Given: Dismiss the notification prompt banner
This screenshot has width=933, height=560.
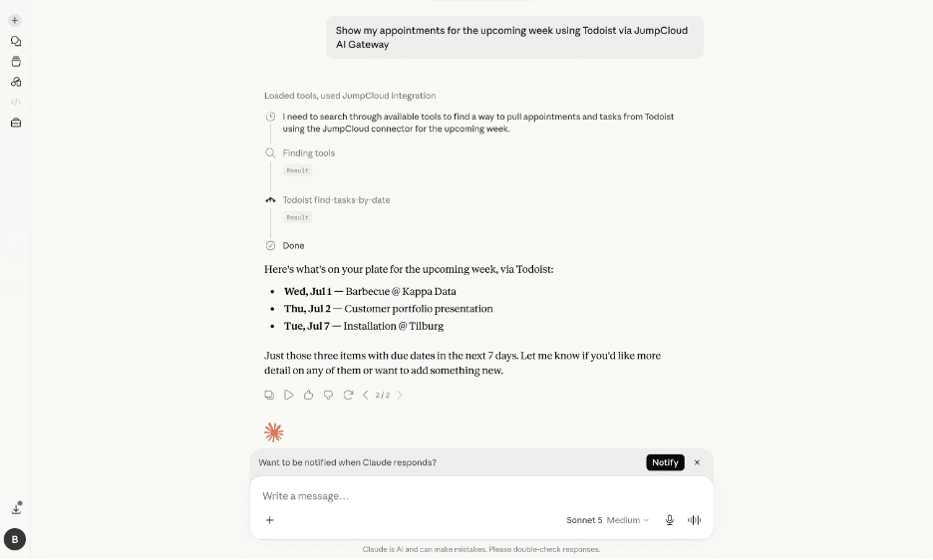Looking at the screenshot, I should coord(698,463).
